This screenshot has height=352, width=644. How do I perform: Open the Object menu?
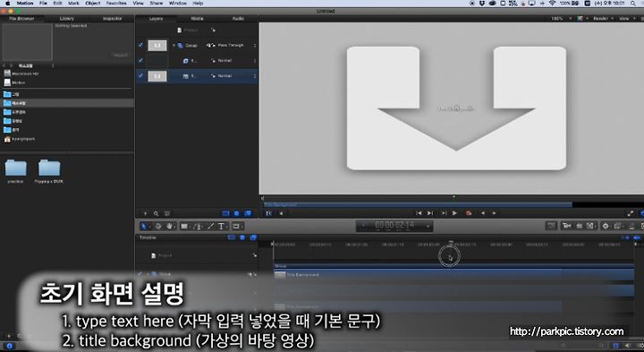click(x=93, y=3)
